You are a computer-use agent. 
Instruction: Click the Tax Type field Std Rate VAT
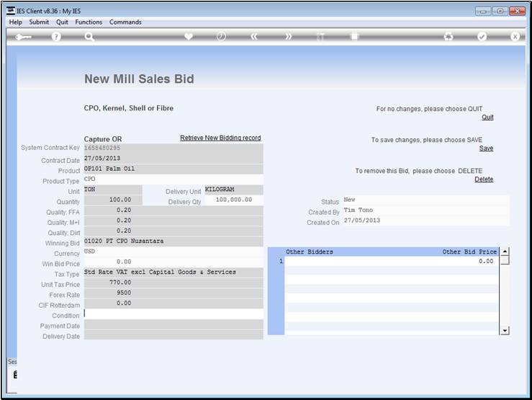pyautogui.click(x=173, y=272)
